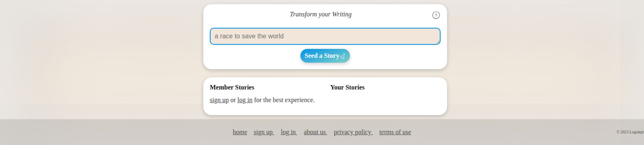Click log in link under Member Stories
Screen dimensions: 644x145
coord(245,100)
